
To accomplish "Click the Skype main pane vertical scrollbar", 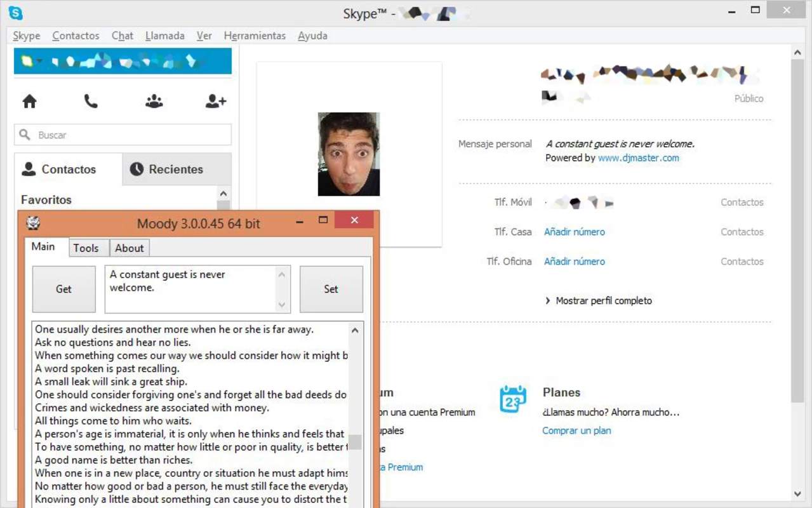I will point(798,230).
